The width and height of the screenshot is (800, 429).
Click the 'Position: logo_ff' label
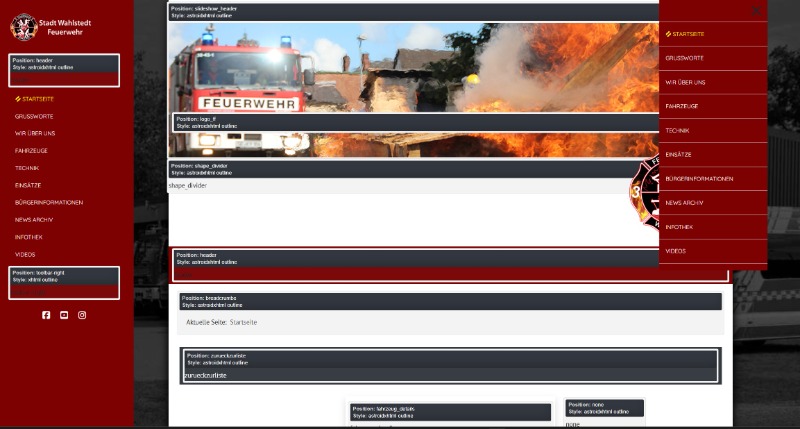coord(196,119)
